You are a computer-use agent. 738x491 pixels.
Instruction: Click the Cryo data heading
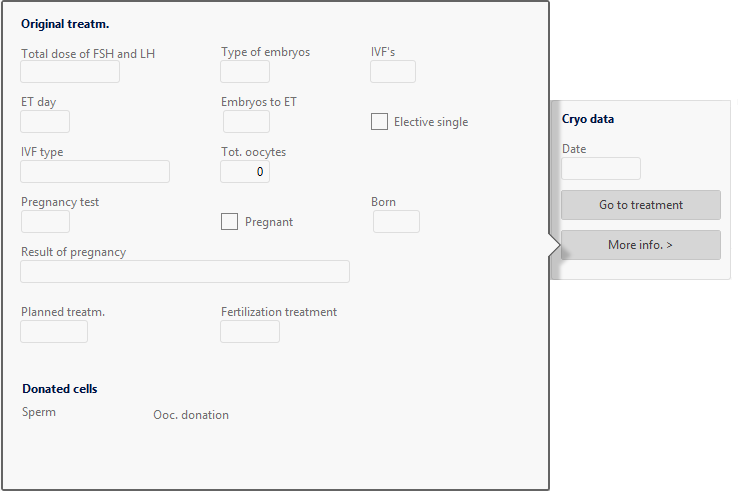pos(588,119)
